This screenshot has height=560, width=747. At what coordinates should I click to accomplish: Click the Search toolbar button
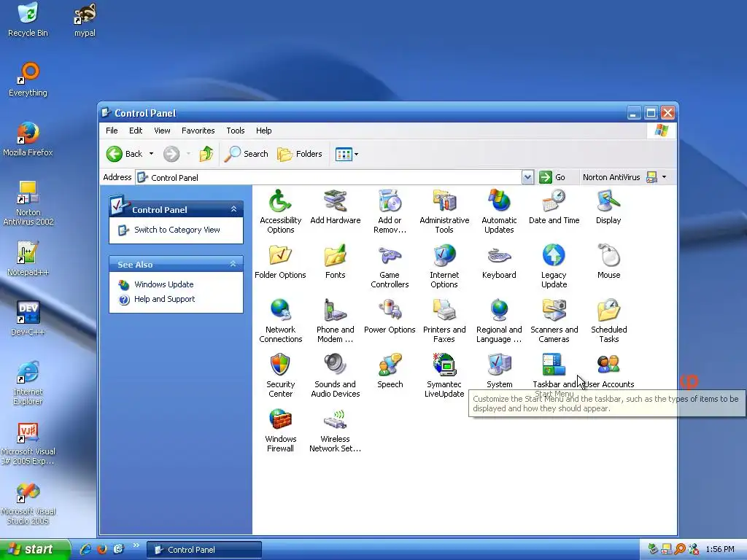[247, 154]
